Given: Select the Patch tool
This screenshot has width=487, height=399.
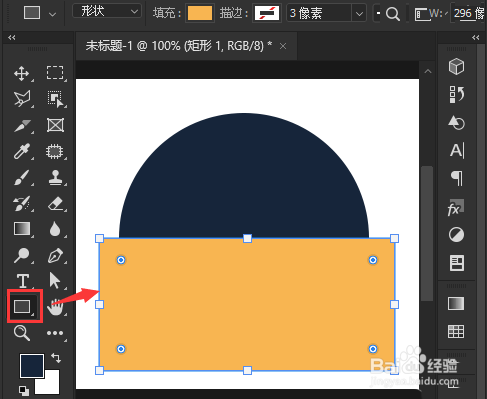Looking at the screenshot, I should click(x=54, y=152).
